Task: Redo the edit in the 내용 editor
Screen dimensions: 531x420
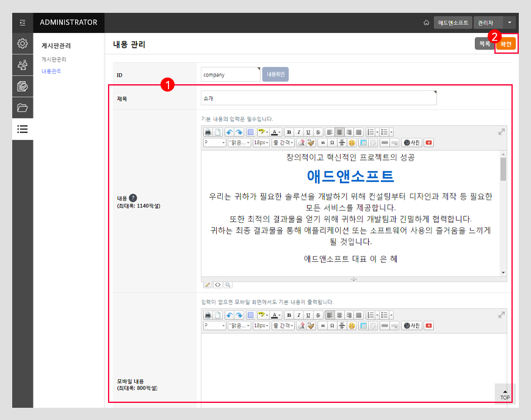Action: [x=239, y=132]
